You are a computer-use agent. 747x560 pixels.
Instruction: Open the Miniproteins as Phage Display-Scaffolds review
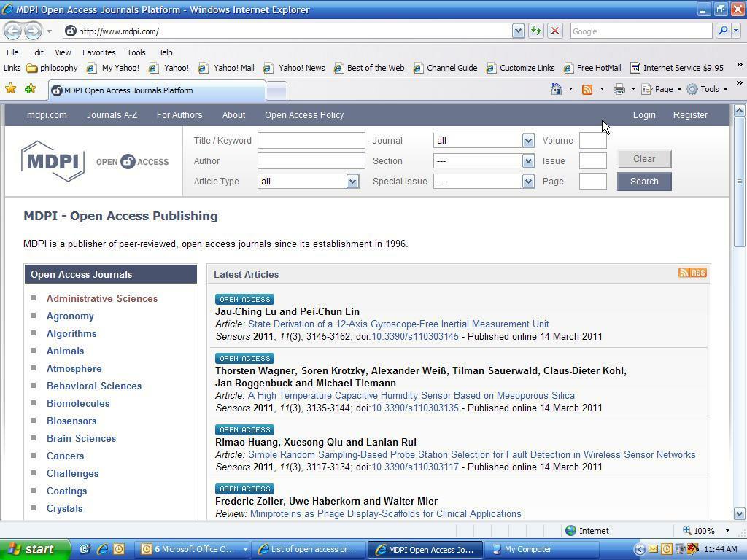tap(385, 514)
